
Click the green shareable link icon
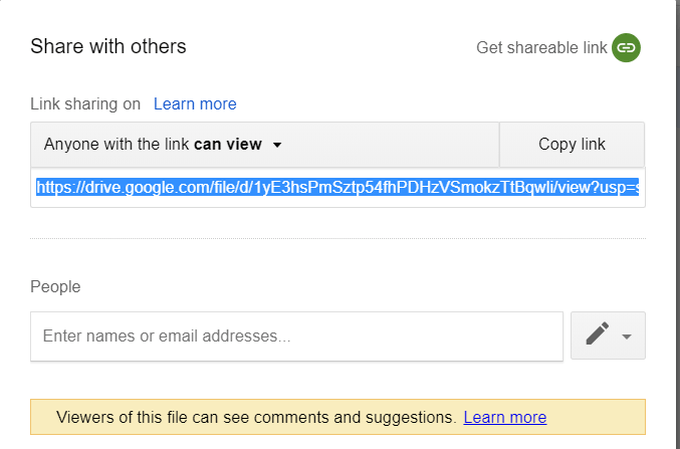click(626, 47)
